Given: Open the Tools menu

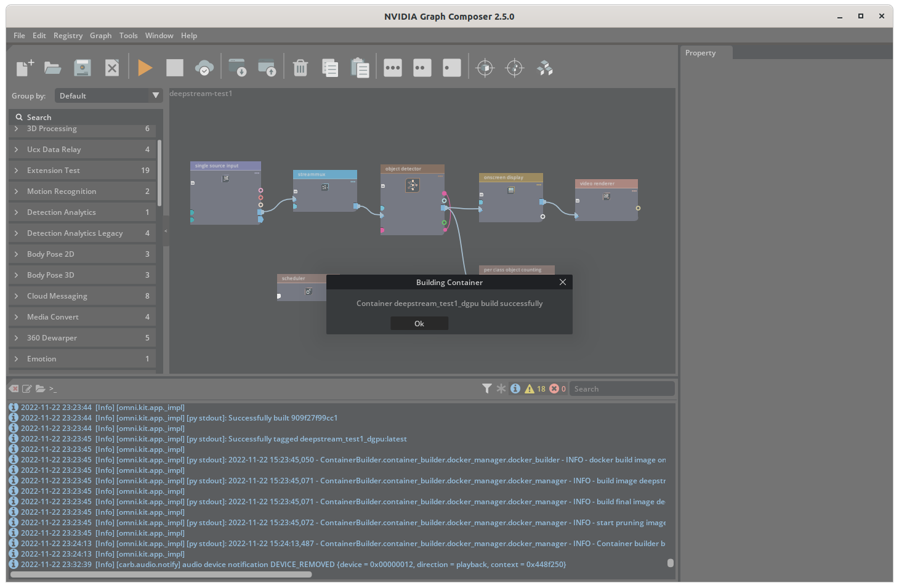Looking at the screenshot, I should [x=128, y=36].
